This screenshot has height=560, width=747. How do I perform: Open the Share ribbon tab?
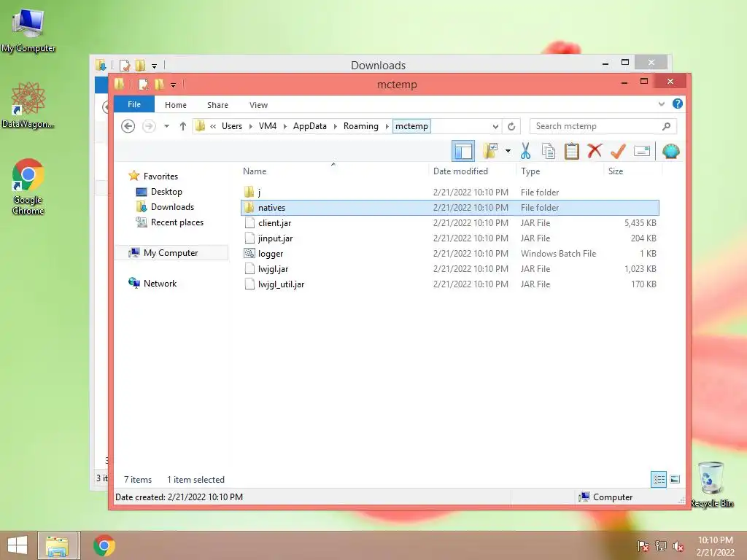click(x=217, y=105)
